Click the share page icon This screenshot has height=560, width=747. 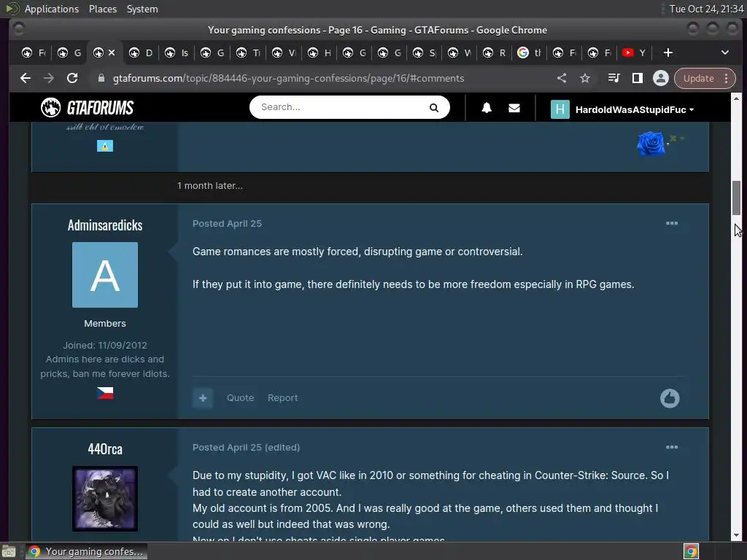(x=562, y=78)
